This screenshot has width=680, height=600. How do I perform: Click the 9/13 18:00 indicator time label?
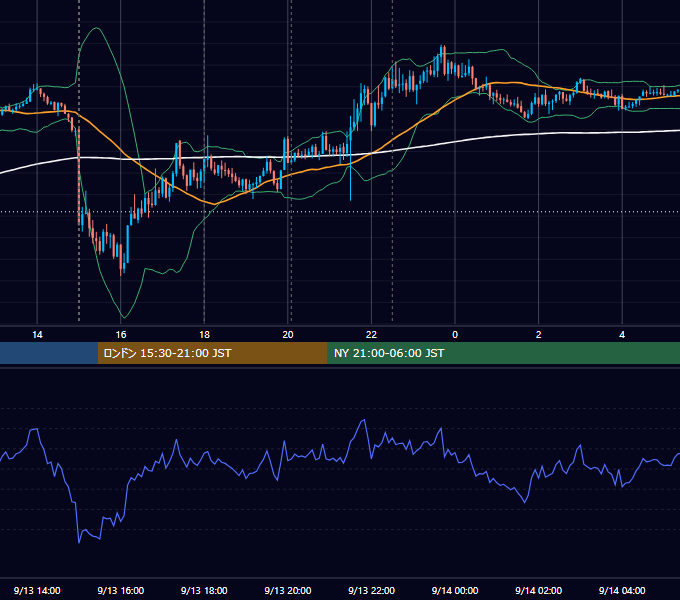[x=204, y=590]
